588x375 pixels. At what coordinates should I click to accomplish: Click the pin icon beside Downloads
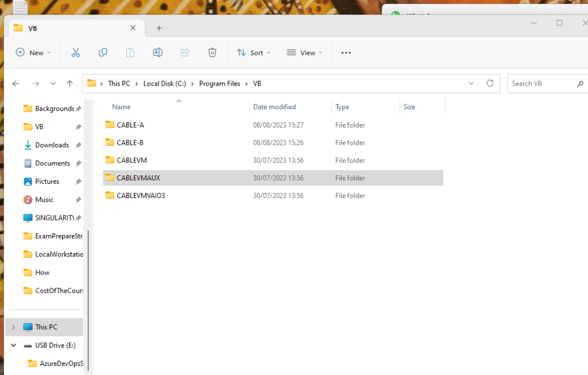coord(78,145)
